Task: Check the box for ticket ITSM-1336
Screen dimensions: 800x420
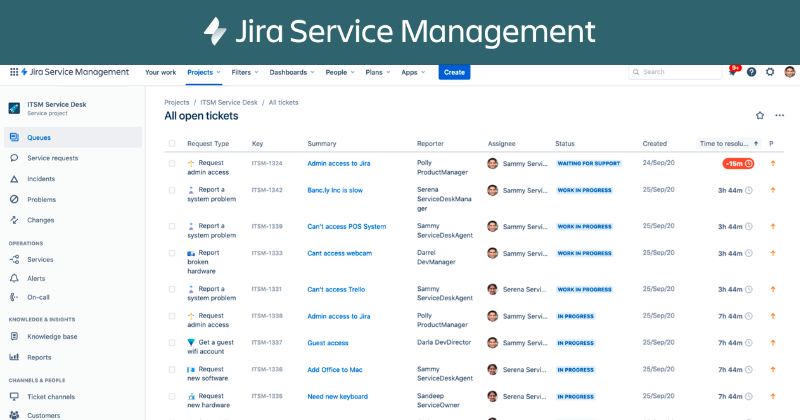Action: 172,369
